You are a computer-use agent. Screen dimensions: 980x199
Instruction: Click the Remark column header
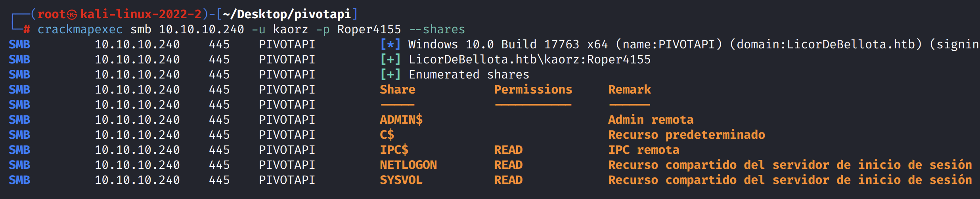630,90
